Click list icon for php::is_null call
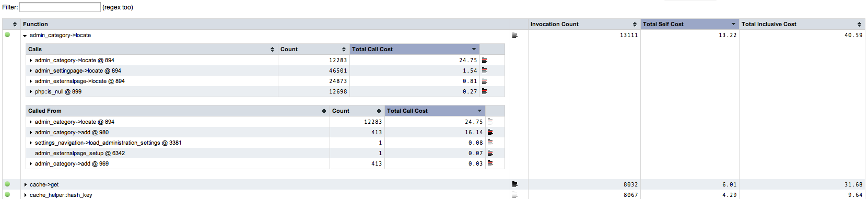The height and width of the screenshot is (199, 868). point(485,91)
